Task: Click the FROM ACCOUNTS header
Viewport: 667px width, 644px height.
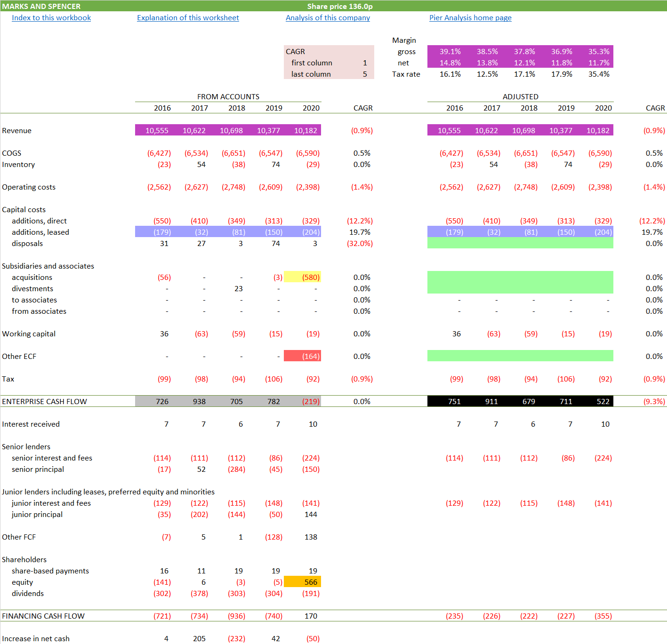Action: (228, 97)
